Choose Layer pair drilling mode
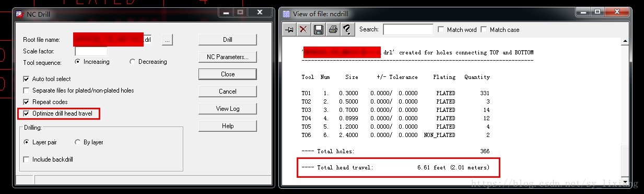644x194 pixels. point(27,142)
